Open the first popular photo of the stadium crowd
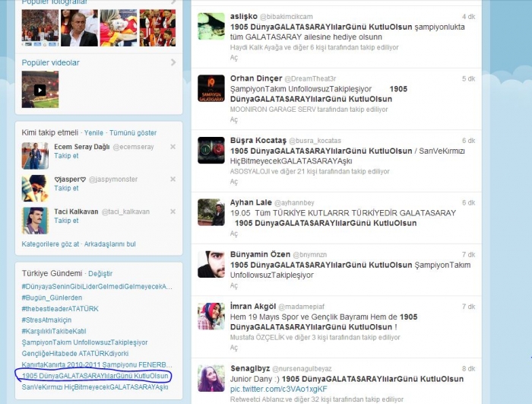The image size is (532, 404). 40,28
